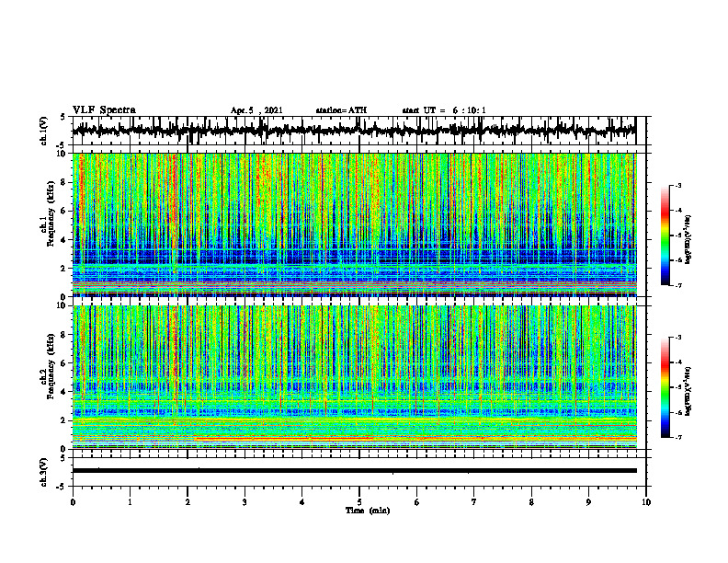Click the time axis tick label '2'
This screenshot has width=728, height=563.
click(188, 502)
